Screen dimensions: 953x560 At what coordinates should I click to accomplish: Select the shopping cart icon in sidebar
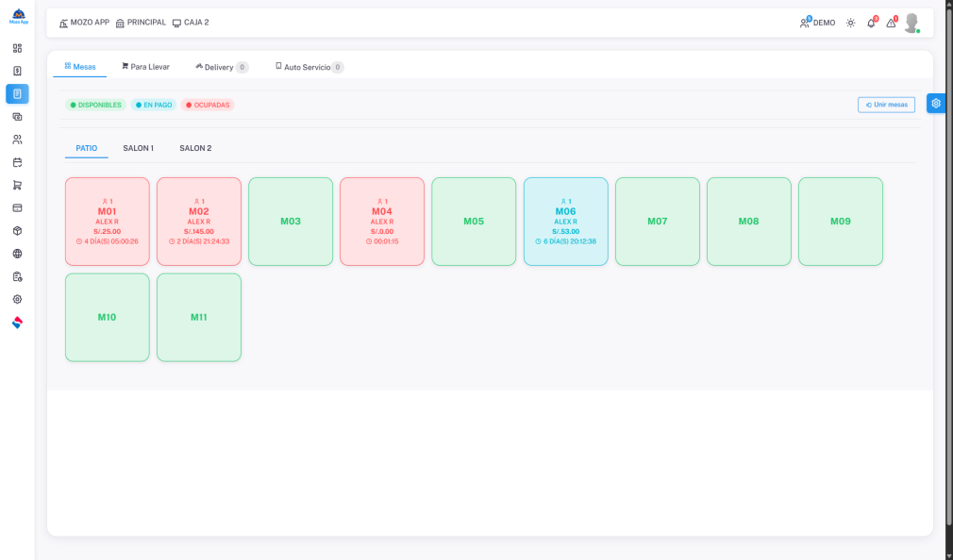pyautogui.click(x=16, y=185)
